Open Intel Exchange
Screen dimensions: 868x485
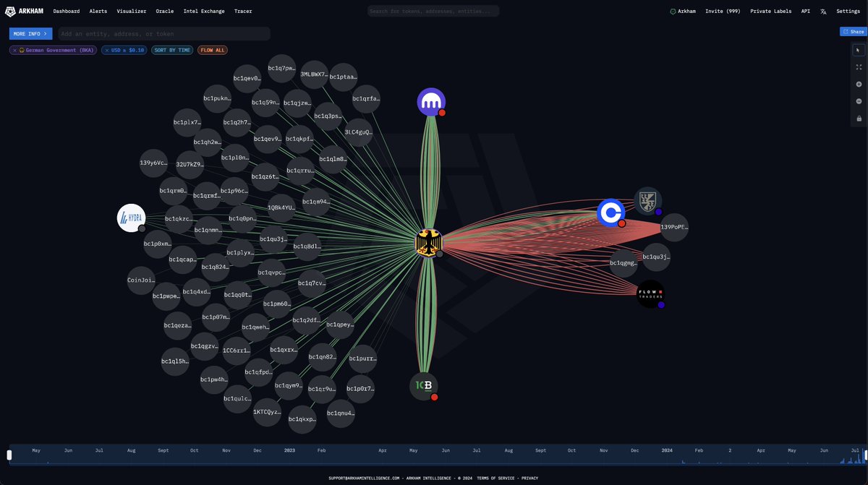[204, 12]
